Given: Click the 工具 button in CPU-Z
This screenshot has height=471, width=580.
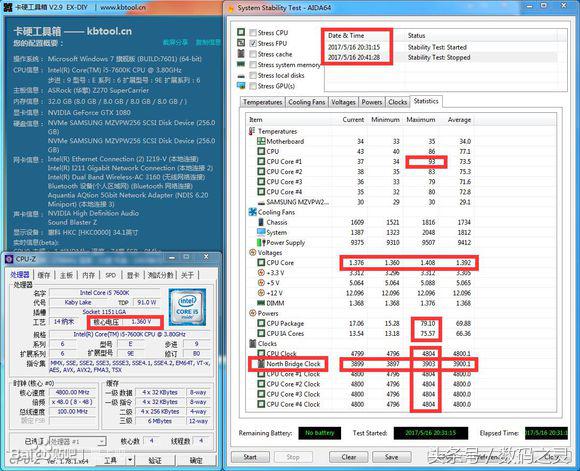Looking at the screenshot, I should coord(110,460).
